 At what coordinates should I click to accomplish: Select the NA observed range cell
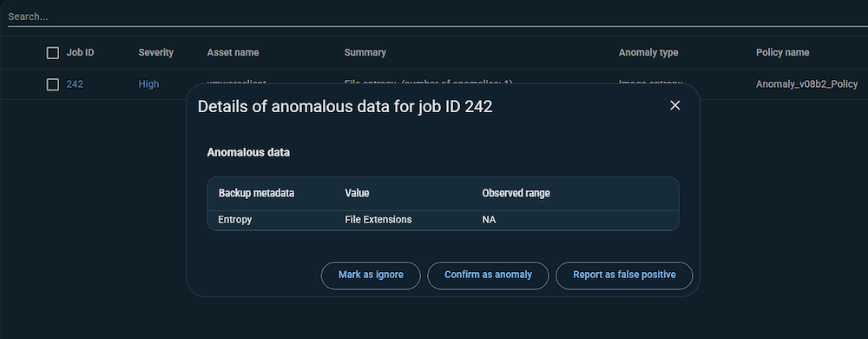coord(489,220)
